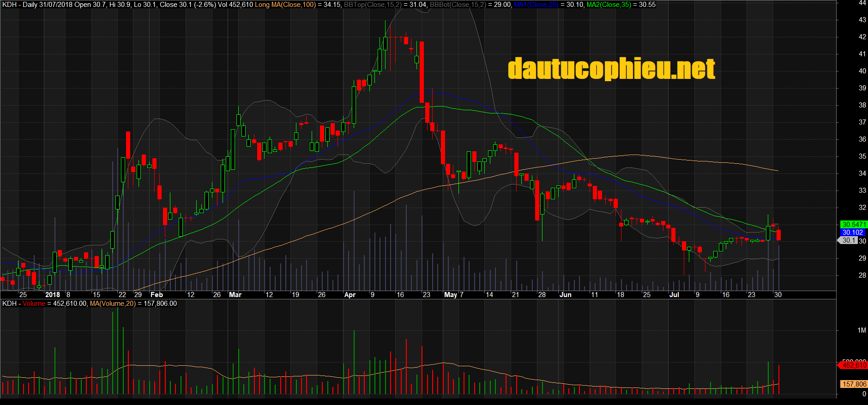The height and width of the screenshot is (405, 868).
Task: Click the red 452,610 volume tag
Action: (x=854, y=365)
